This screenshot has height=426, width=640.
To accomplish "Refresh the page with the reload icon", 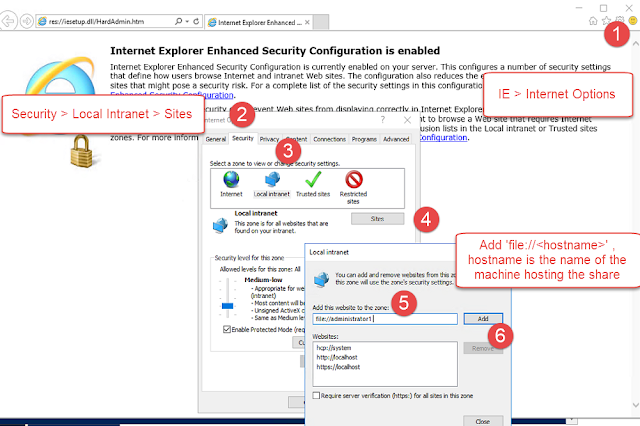I will [x=196, y=21].
